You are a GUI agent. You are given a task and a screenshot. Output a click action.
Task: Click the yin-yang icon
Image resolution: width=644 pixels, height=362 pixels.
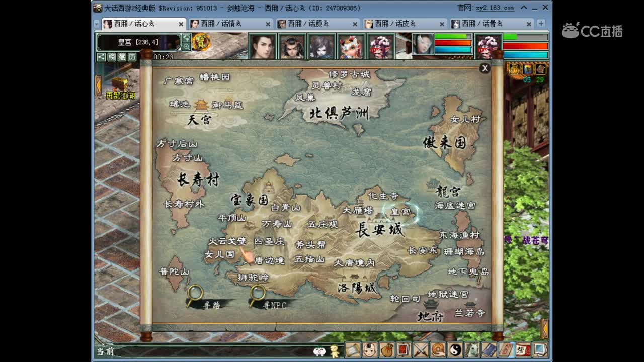tap(455, 349)
